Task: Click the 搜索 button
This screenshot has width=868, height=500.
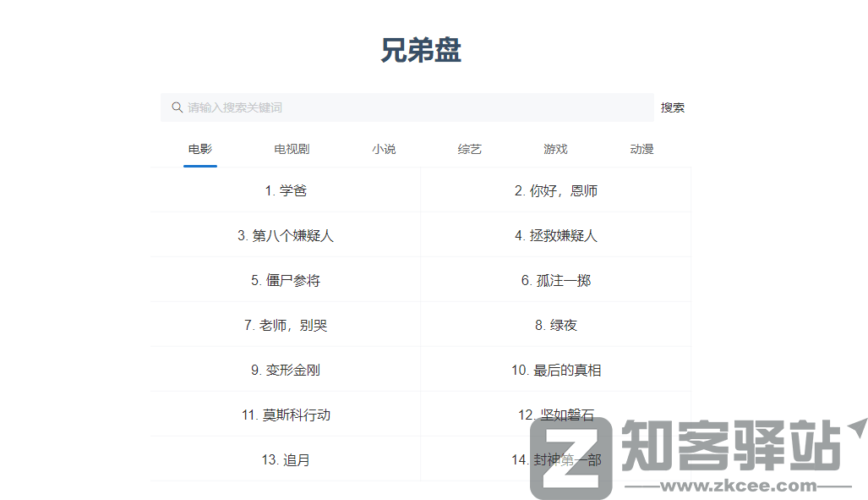Action: tap(673, 107)
